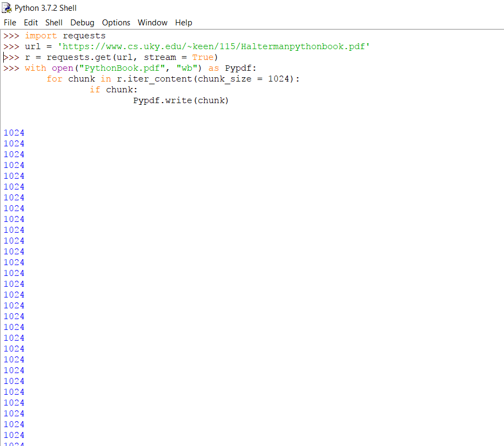
Task: Select the first 1024 output line
Action: coord(14,133)
